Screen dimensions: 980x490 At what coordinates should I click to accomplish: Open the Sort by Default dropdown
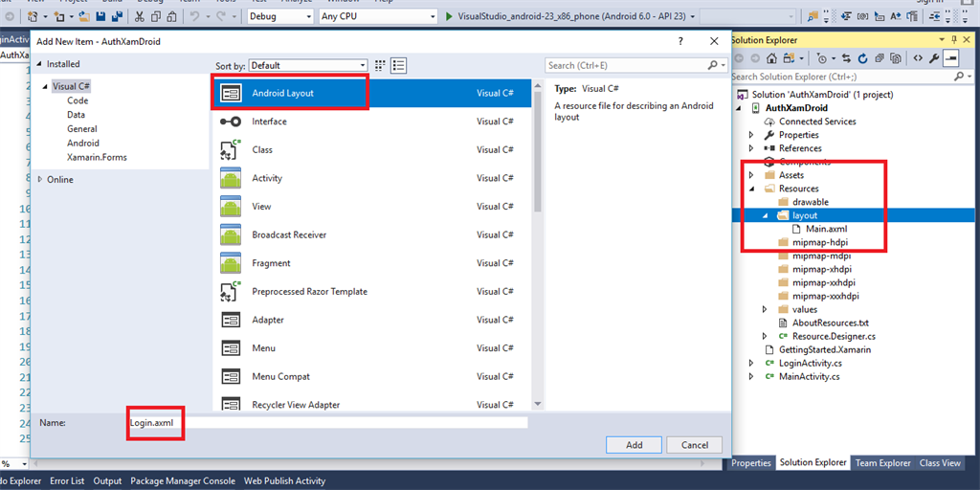pyautogui.click(x=308, y=65)
